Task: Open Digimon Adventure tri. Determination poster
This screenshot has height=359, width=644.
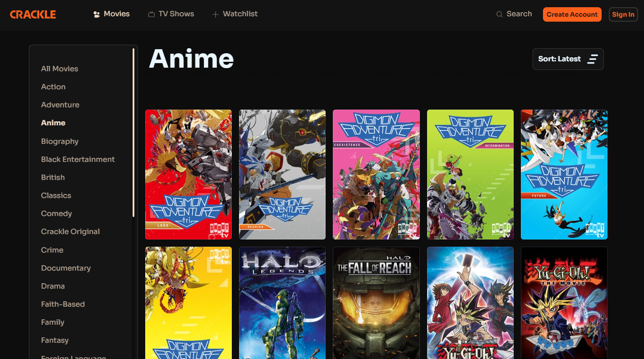Action: (x=470, y=175)
